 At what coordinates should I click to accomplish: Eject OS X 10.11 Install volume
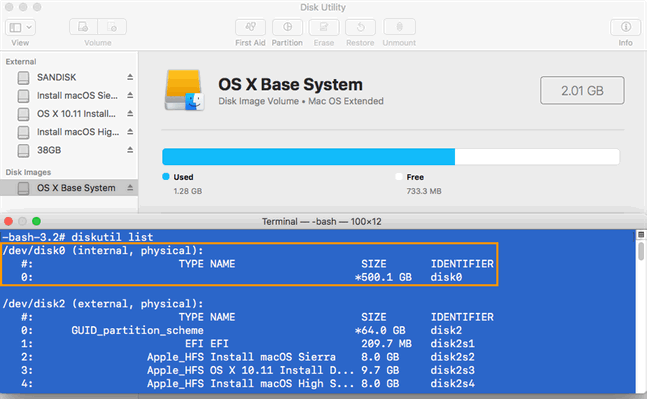tap(130, 113)
